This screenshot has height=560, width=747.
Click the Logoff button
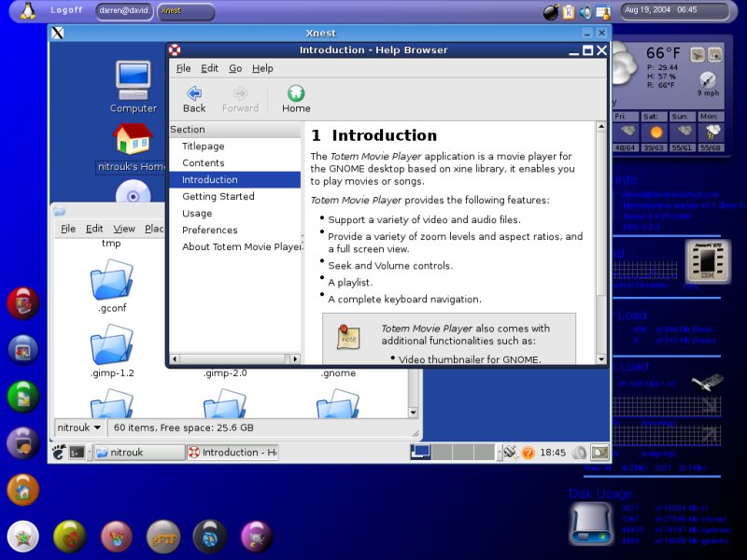(66, 10)
